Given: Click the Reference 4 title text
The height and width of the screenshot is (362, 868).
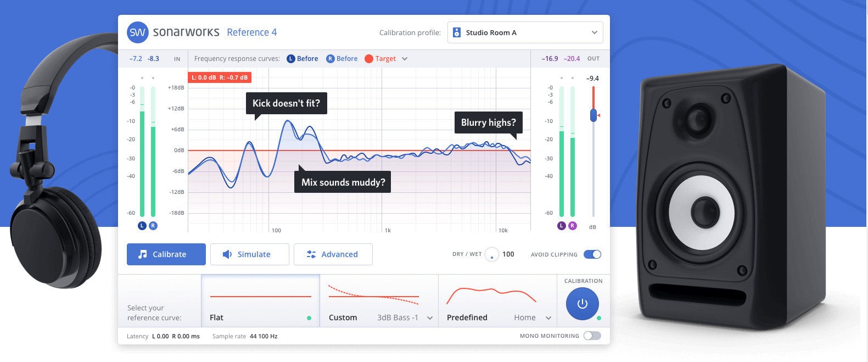Looking at the screenshot, I should pyautogui.click(x=251, y=32).
